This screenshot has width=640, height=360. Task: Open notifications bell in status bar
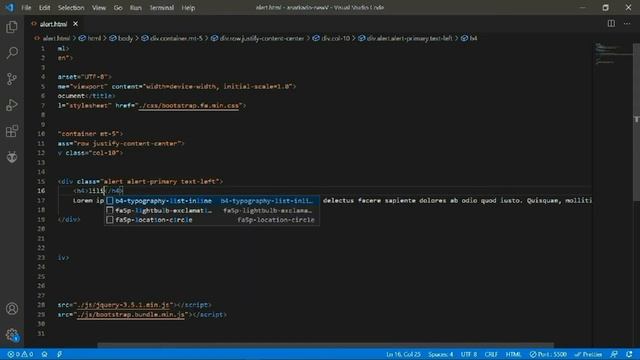point(629,354)
